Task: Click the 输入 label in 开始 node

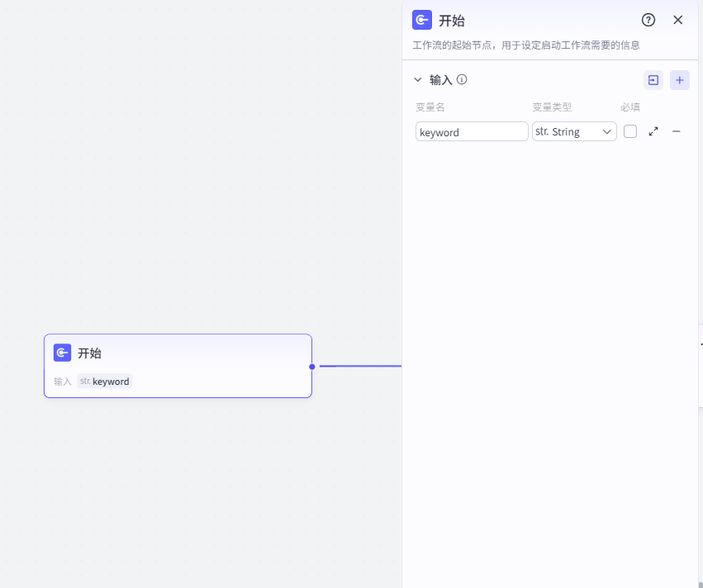Action: click(x=62, y=382)
